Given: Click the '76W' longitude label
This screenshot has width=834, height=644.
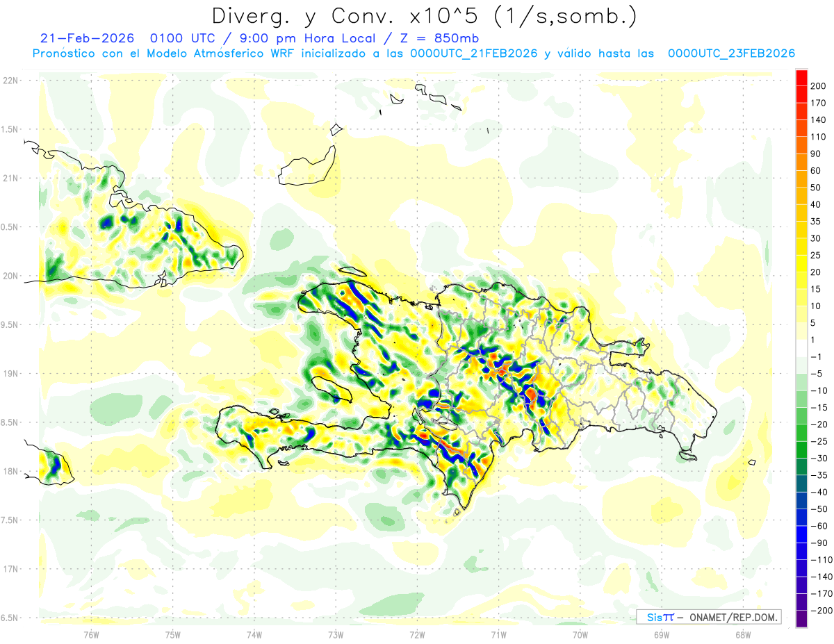Looking at the screenshot, I should [x=91, y=634].
